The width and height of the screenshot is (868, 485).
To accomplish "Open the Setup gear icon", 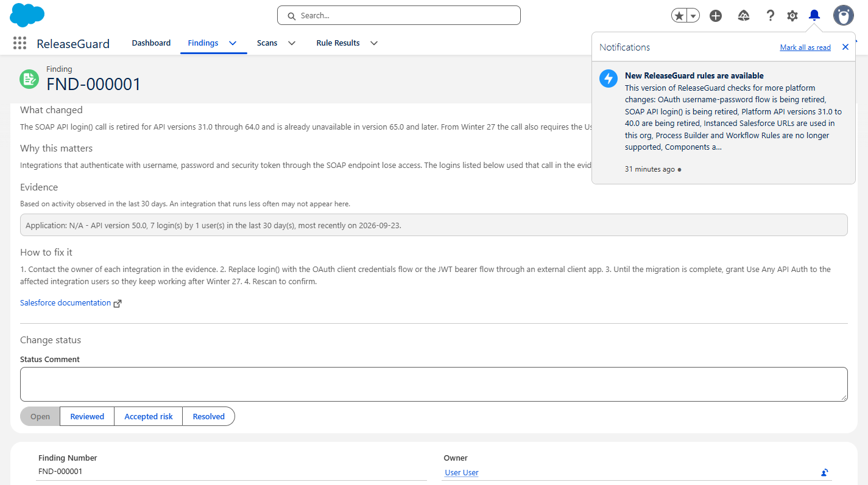I will pyautogui.click(x=792, y=16).
